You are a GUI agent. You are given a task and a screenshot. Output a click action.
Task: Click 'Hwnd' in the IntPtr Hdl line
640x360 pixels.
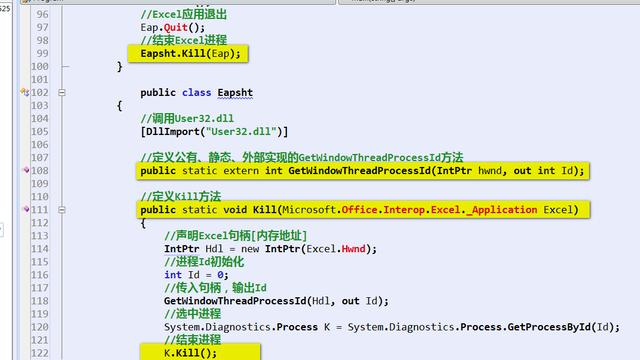click(353, 249)
